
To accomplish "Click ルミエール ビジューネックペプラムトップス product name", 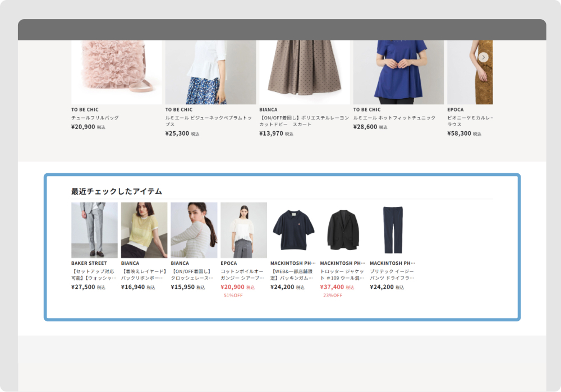I will coord(209,121).
